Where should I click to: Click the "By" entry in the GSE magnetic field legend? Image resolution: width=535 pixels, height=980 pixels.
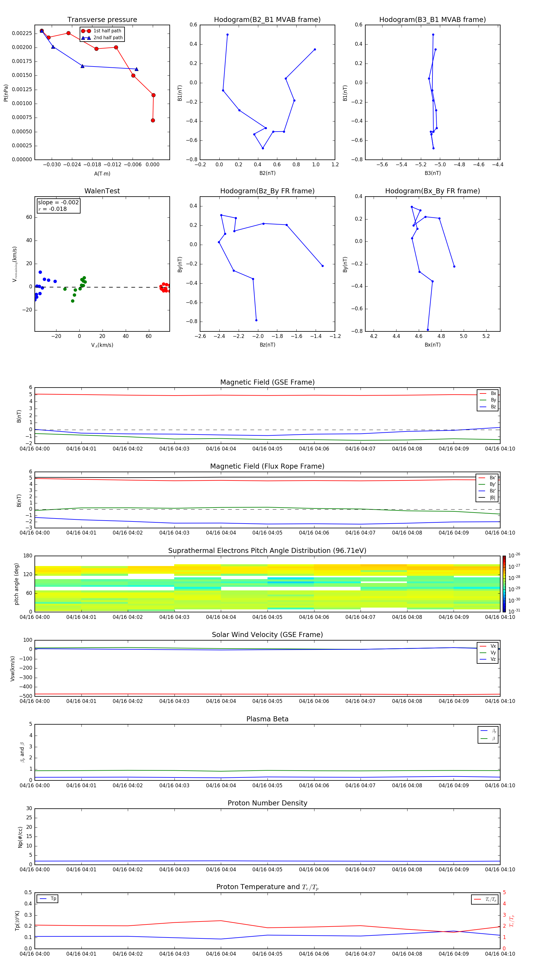(488, 400)
